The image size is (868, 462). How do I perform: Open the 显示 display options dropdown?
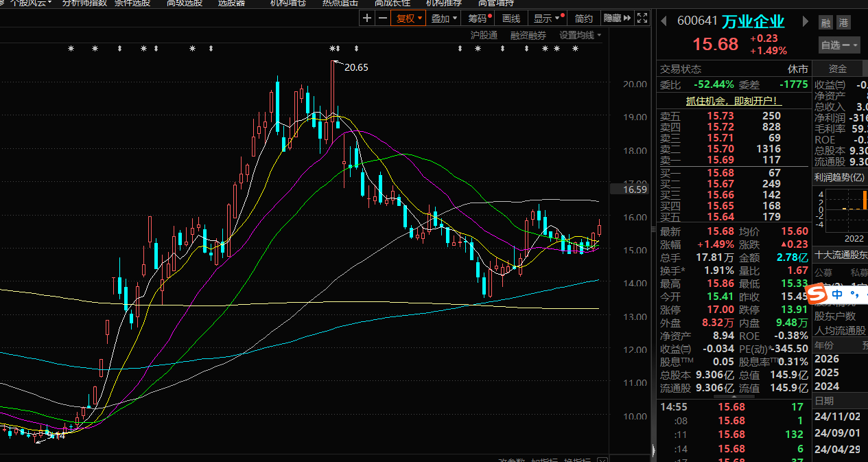pos(548,19)
